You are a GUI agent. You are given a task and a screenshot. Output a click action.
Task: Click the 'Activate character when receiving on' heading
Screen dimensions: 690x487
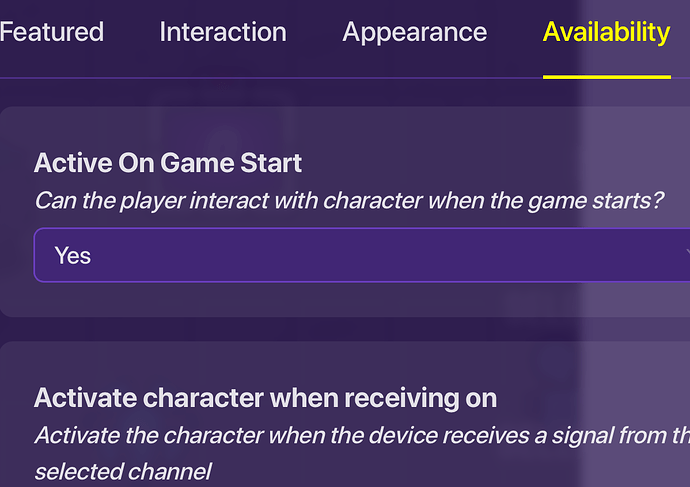(x=265, y=398)
